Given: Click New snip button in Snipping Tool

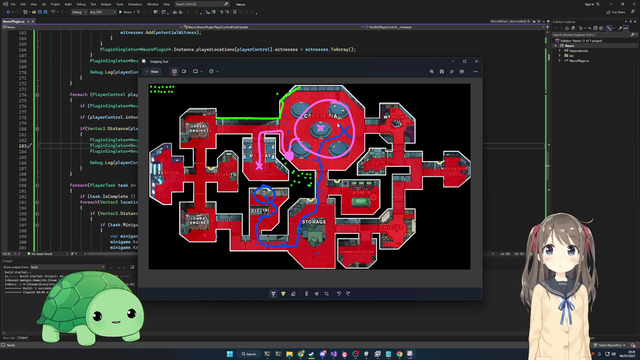Looking at the screenshot, I should click(x=153, y=71).
